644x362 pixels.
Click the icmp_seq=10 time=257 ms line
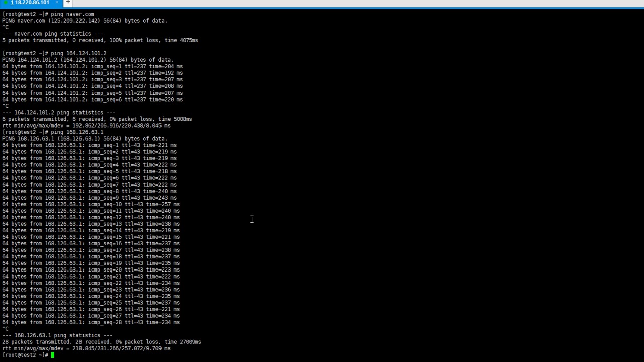click(91, 204)
